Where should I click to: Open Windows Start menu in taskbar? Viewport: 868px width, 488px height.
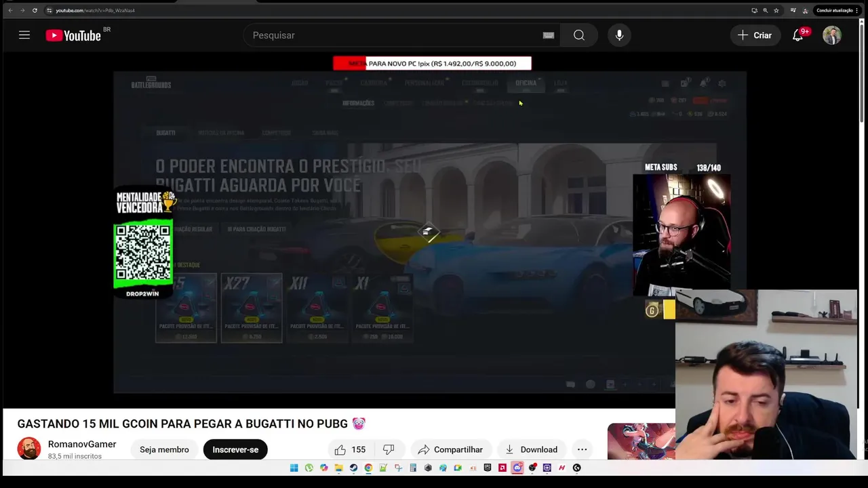pyautogui.click(x=294, y=468)
